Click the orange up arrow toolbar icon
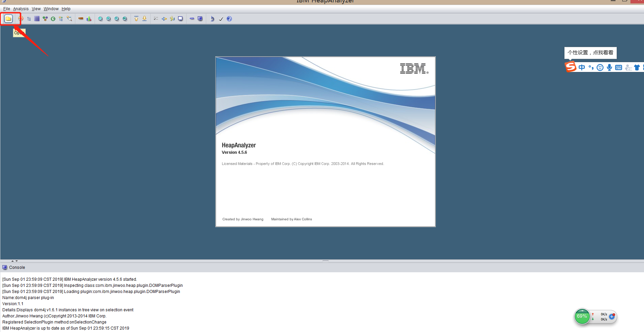644x332 pixels. tap(136, 19)
